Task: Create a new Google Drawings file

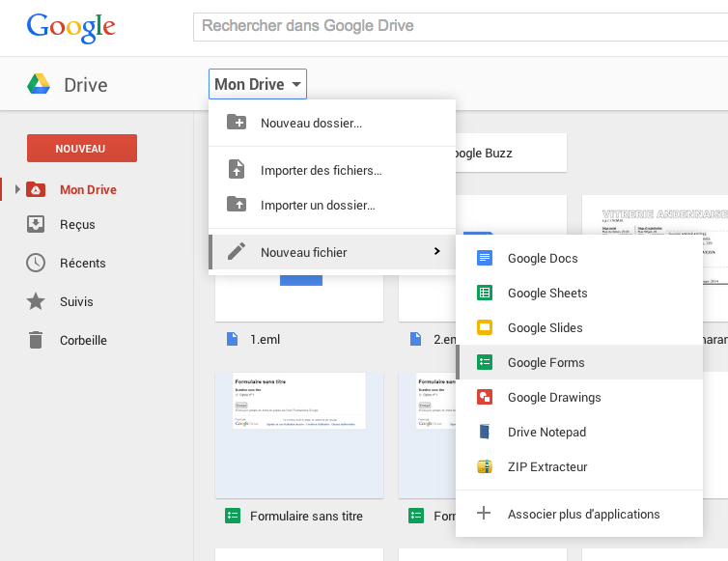Action: [x=579, y=397]
